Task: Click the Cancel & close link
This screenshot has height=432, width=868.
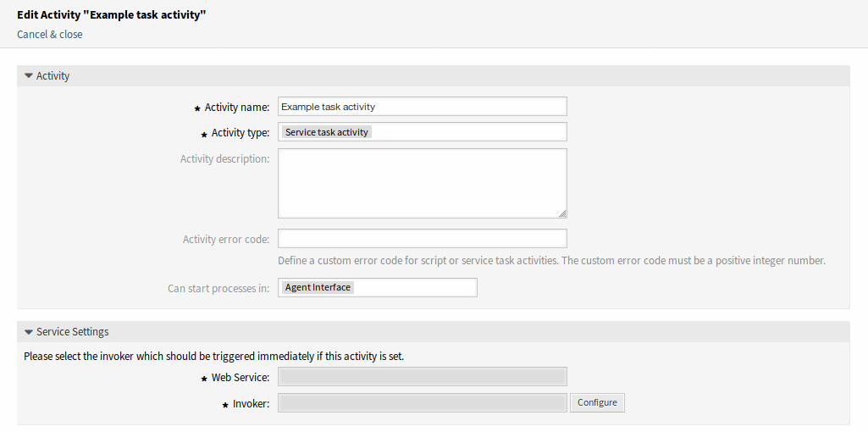Action: 50,35
